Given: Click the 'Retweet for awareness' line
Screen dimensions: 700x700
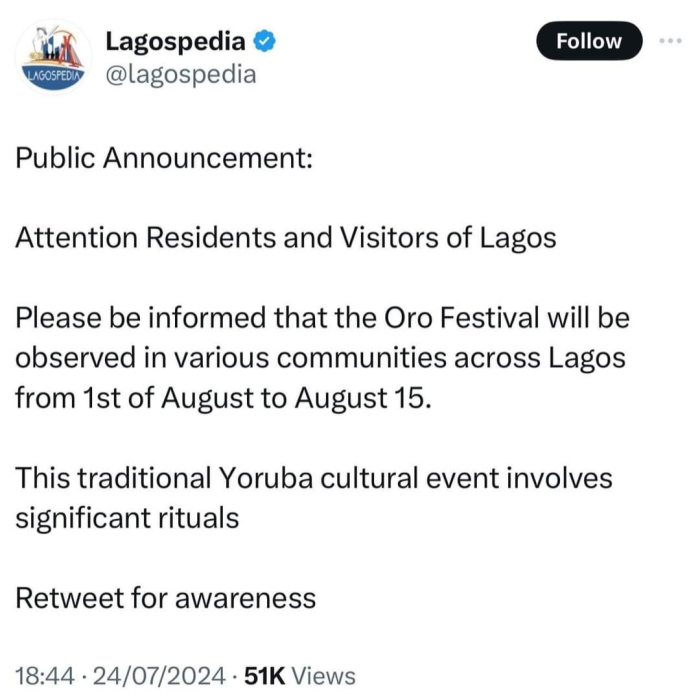Looking at the screenshot, I should [166, 598].
